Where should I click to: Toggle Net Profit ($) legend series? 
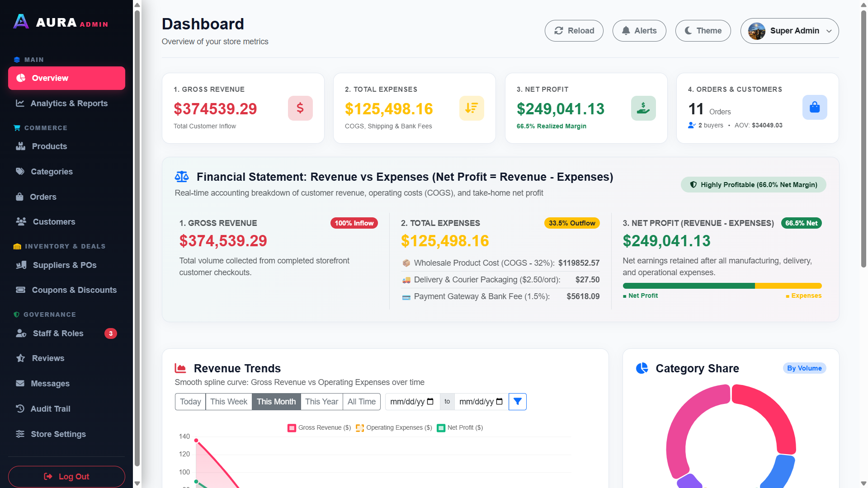tap(460, 428)
